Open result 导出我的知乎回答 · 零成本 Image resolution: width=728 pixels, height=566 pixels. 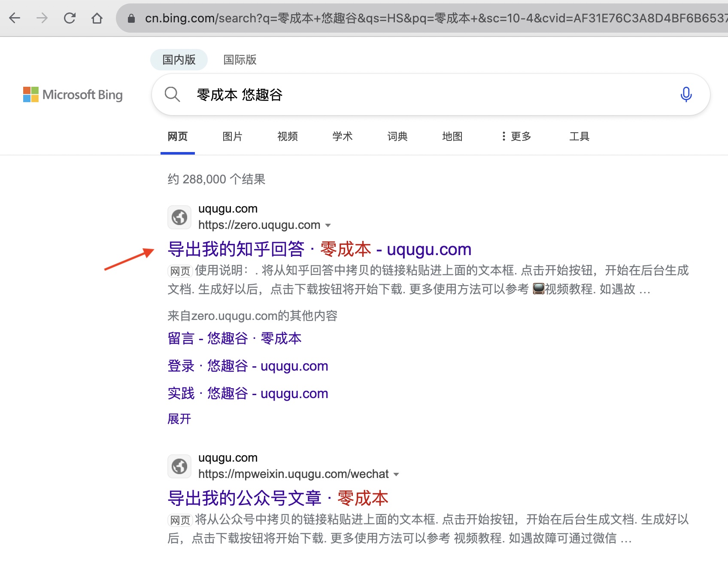click(319, 249)
